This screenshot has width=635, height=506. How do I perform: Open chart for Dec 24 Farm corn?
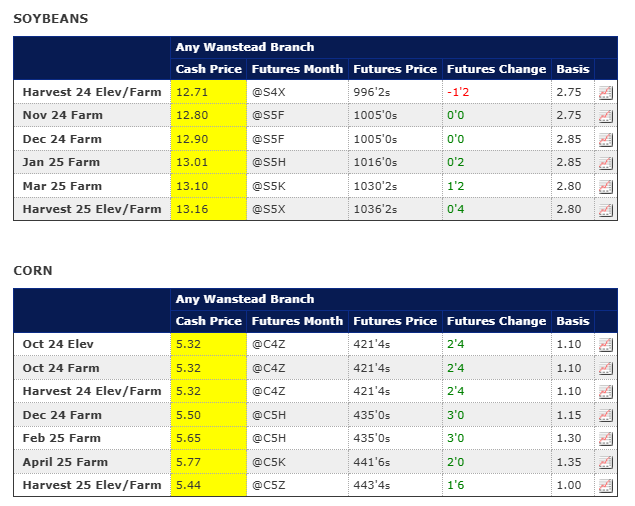point(605,415)
